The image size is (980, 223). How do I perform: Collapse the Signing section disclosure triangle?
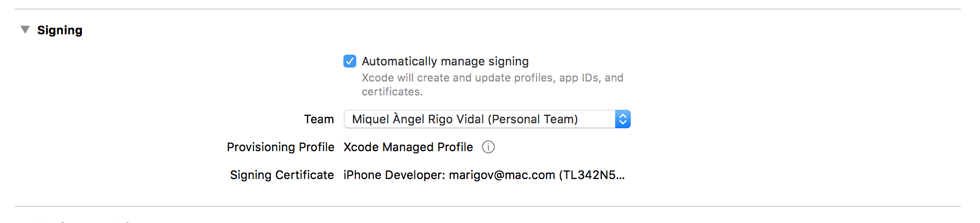click(x=25, y=30)
